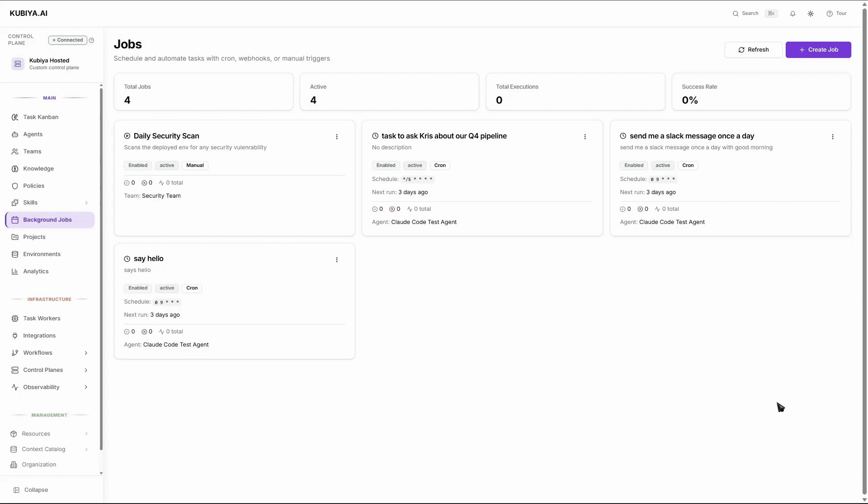Open the Analytics section
The image size is (868, 504).
[35, 271]
